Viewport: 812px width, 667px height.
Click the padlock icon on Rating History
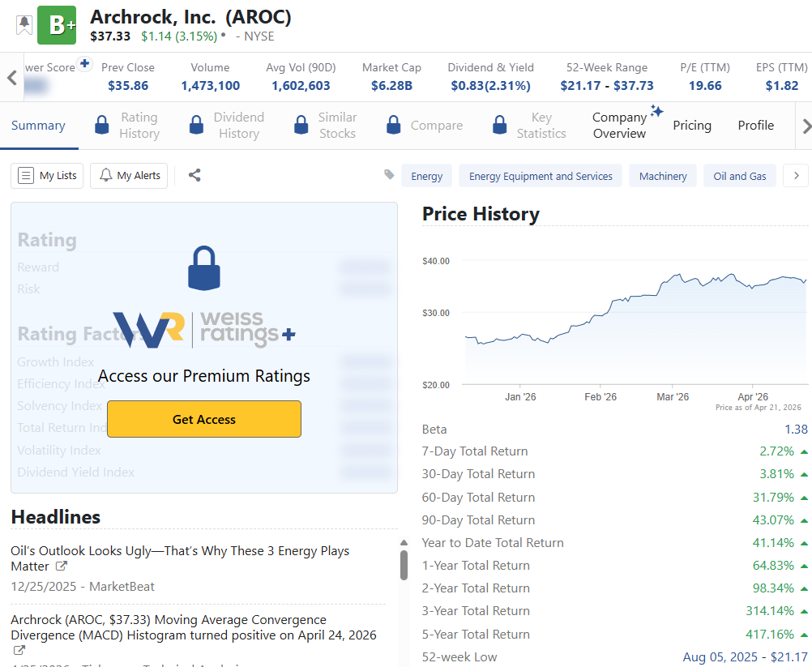click(102, 126)
